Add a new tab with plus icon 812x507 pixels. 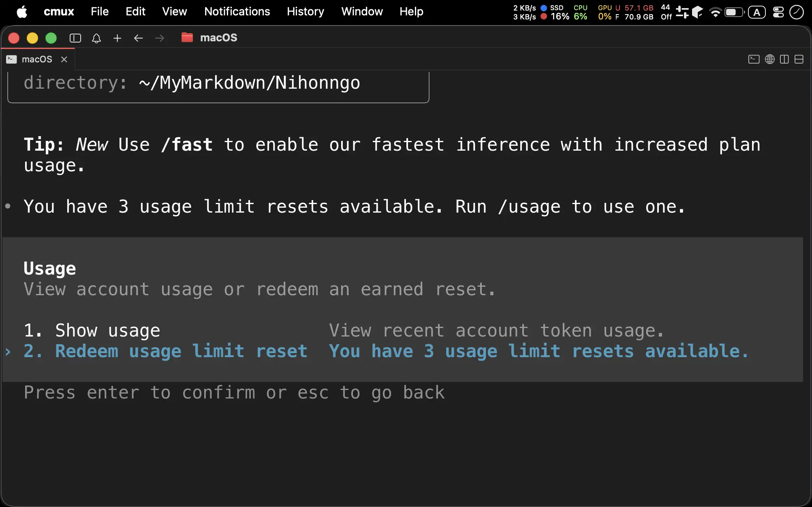[x=118, y=38]
